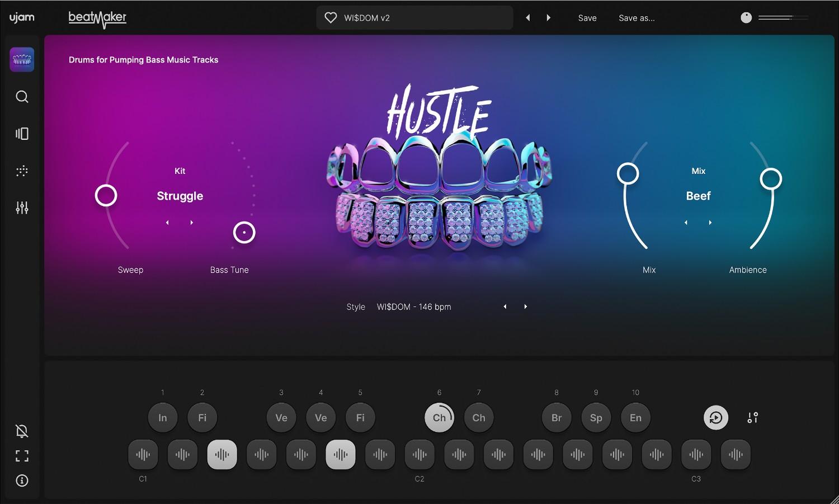The width and height of the screenshot is (839, 504).
Task: Click the Save button in the top bar
Action: pyautogui.click(x=587, y=18)
